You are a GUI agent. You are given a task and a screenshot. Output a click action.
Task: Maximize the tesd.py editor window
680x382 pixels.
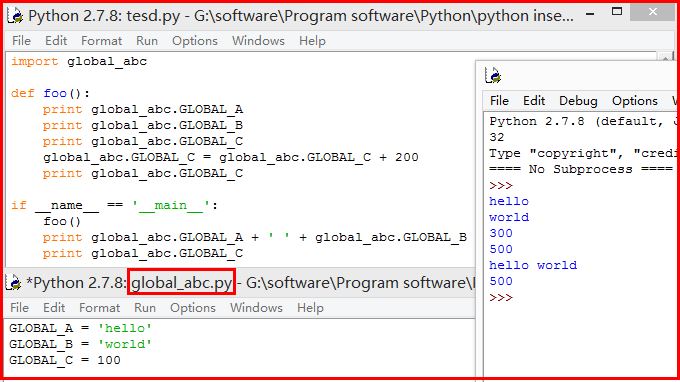pyautogui.click(x=617, y=12)
